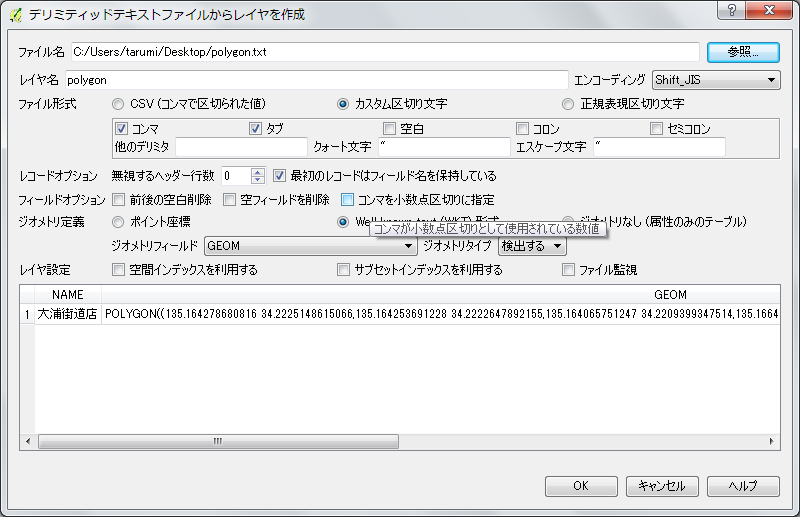The image size is (800, 517).
Task: Click the horizontal scrollbar right arrow
Action: point(772,441)
